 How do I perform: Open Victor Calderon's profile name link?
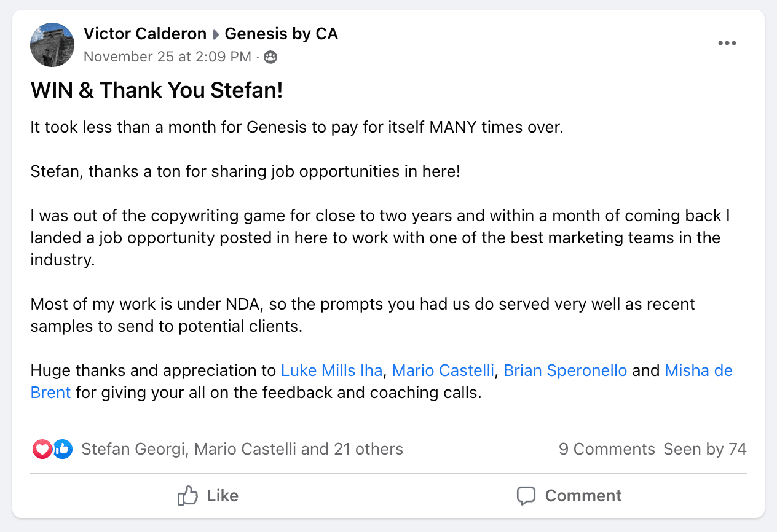(x=145, y=34)
